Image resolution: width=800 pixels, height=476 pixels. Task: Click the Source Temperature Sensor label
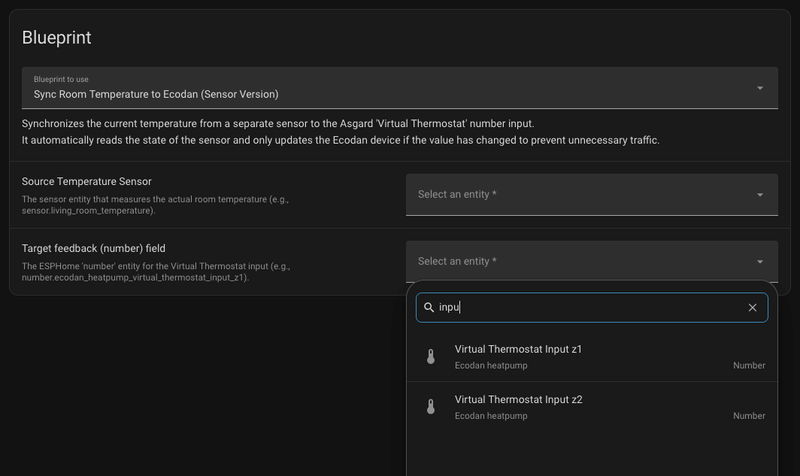coord(87,182)
